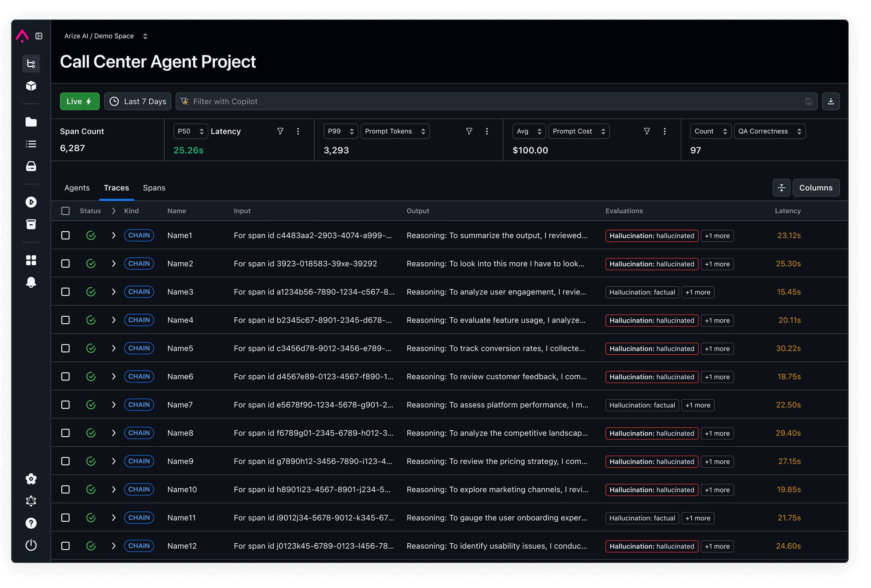
Task: Switch to the Agents tab
Action: pos(77,188)
